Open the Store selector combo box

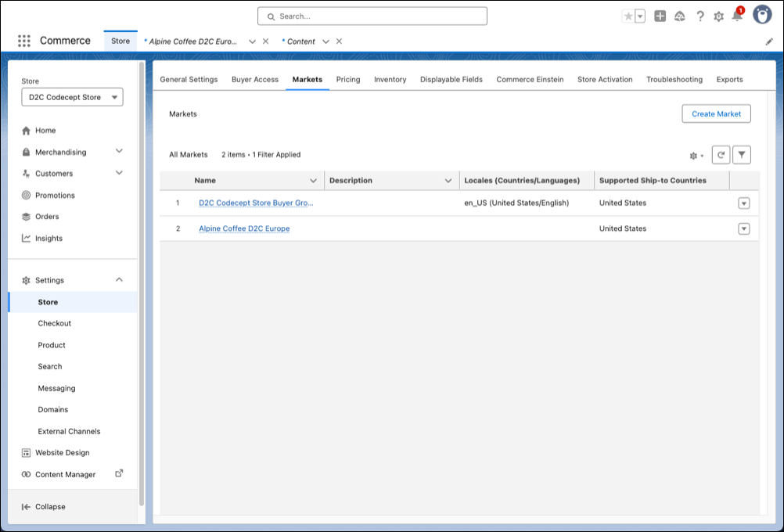73,97
